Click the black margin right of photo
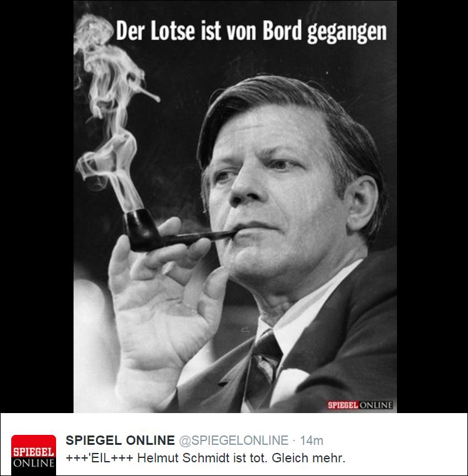 tap(432, 206)
